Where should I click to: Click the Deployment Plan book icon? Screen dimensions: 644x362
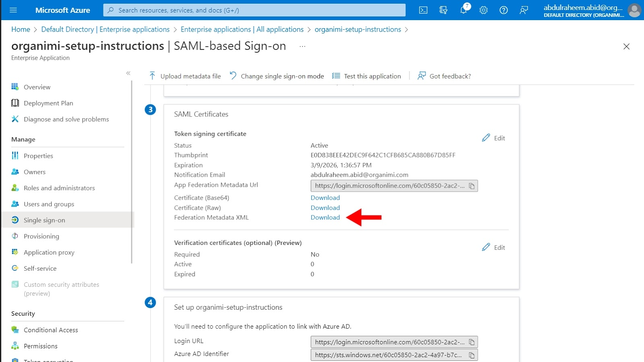tap(15, 103)
